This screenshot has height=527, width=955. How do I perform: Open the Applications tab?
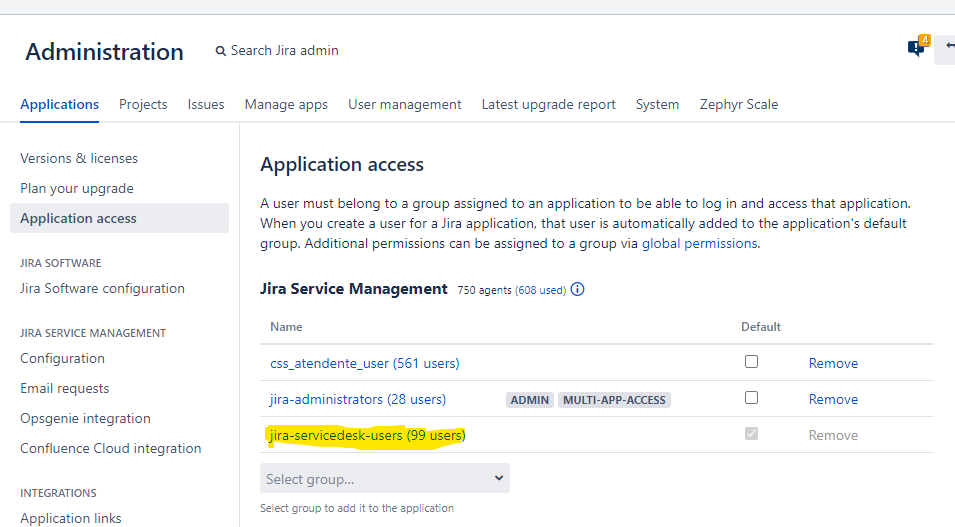(59, 104)
